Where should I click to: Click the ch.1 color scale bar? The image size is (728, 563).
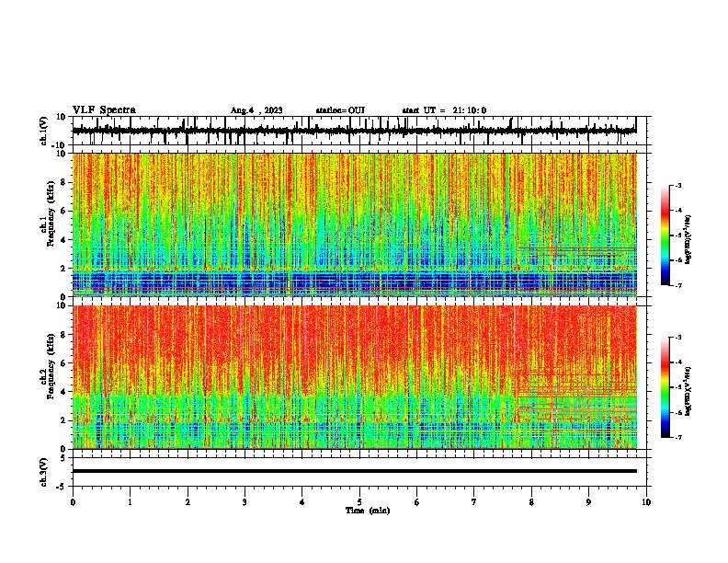[x=665, y=236]
